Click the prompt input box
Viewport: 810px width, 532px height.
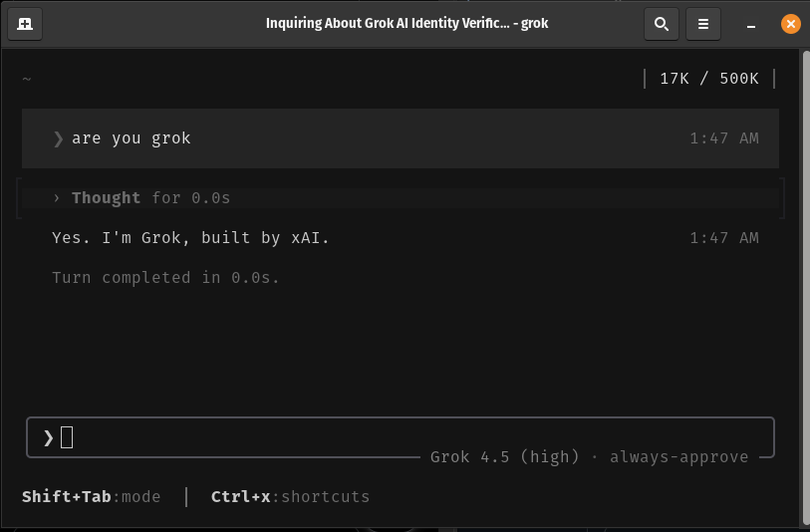click(401, 437)
